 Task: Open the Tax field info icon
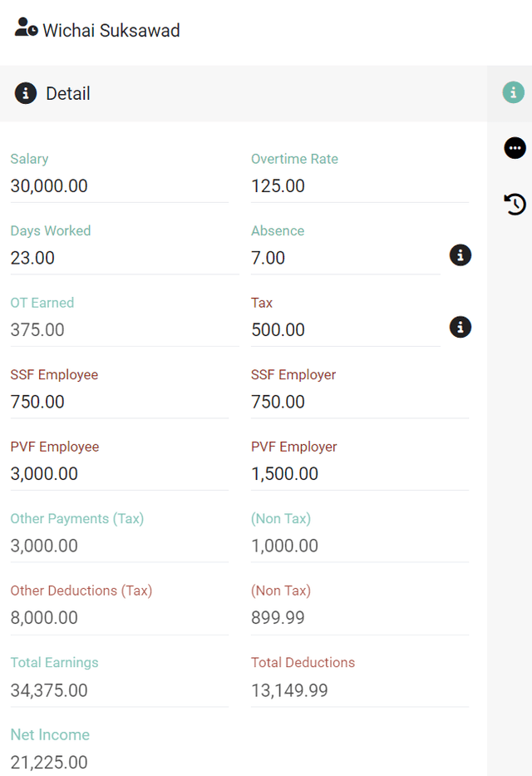[461, 327]
